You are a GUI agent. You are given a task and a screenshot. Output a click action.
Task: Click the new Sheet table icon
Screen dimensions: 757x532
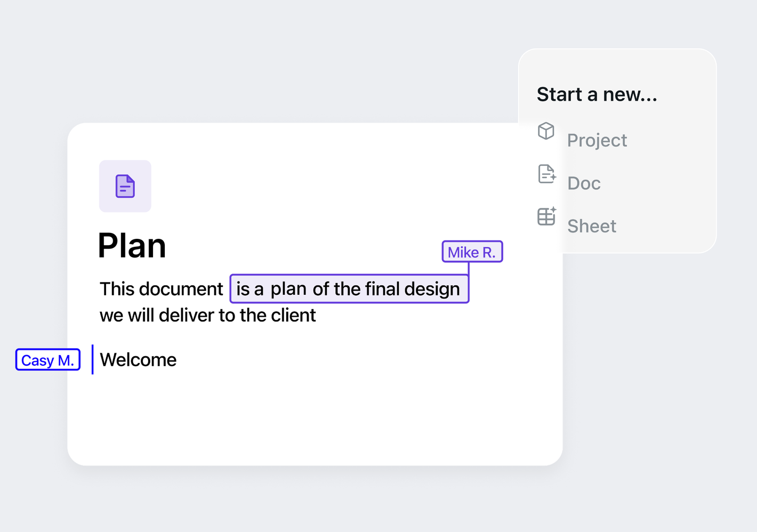(546, 216)
